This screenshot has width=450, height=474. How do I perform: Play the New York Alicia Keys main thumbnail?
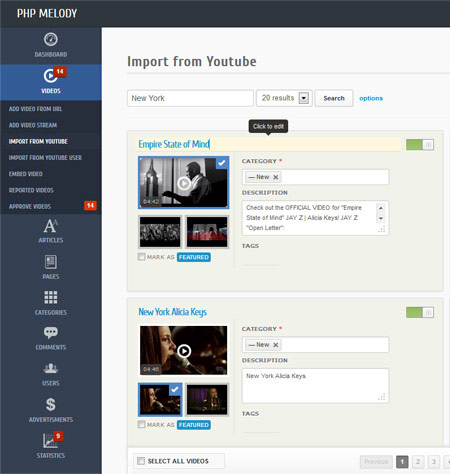click(184, 350)
